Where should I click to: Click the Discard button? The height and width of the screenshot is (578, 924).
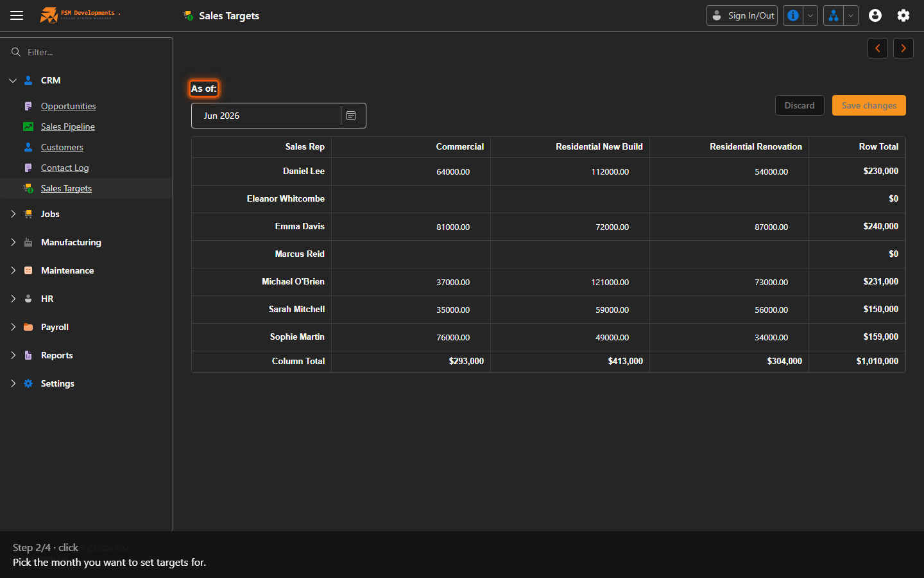pos(800,105)
